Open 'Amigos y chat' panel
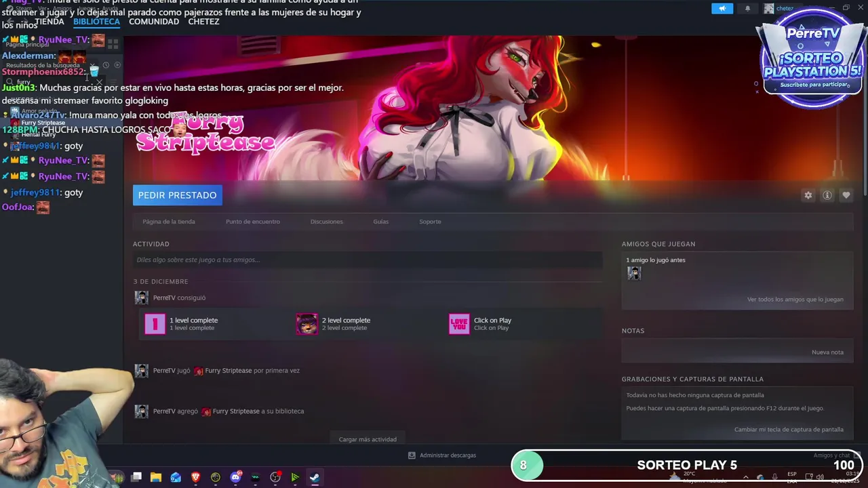This screenshot has width=868, height=488. pos(831,455)
